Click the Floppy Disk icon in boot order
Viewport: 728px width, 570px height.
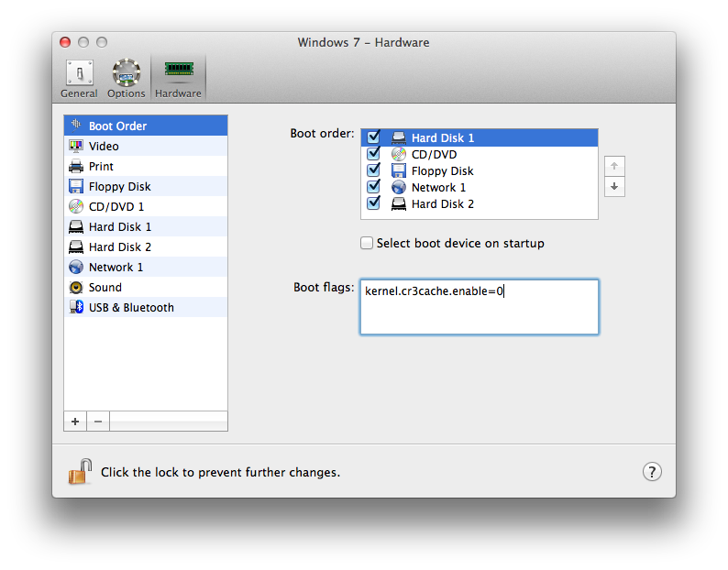coord(398,170)
